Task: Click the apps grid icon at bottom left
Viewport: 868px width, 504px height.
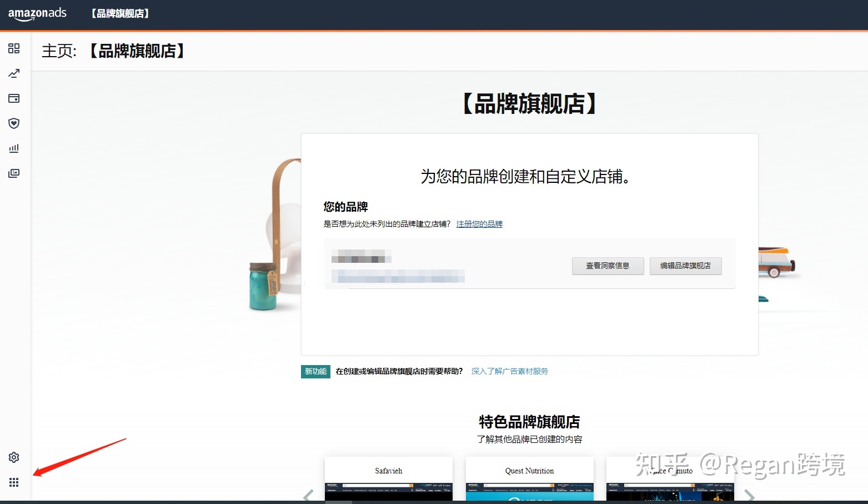Action: coord(14,482)
